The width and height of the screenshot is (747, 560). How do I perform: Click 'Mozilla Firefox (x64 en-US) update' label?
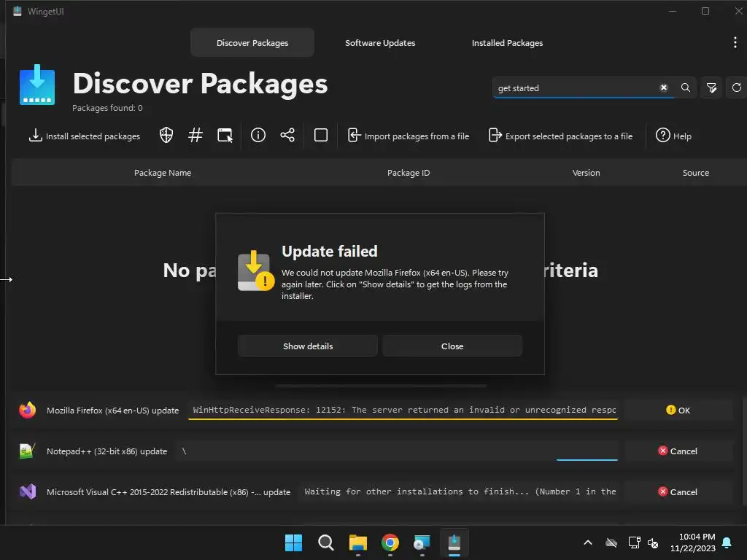pyautogui.click(x=113, y=411)
